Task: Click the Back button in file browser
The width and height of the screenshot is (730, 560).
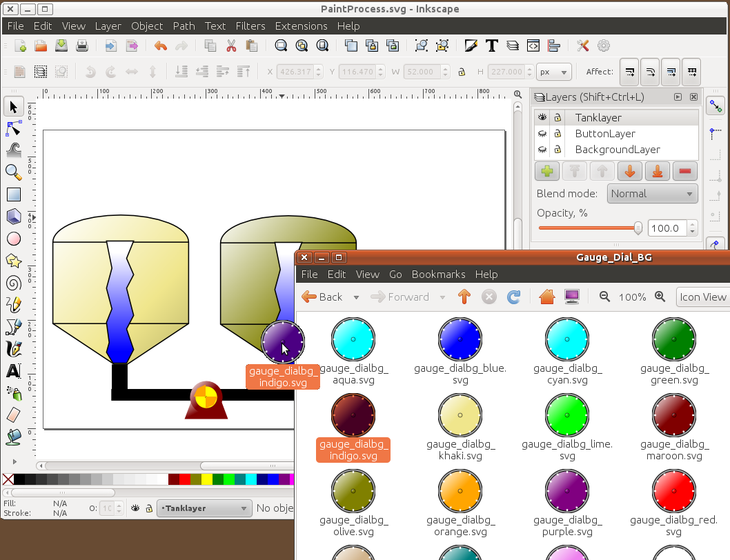Action: (323, 297)
